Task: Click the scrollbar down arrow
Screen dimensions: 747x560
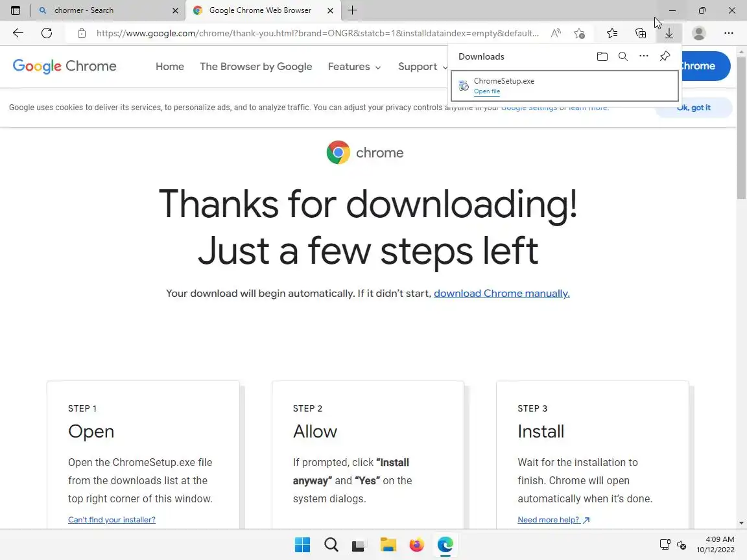Action: tap(741, 523)
